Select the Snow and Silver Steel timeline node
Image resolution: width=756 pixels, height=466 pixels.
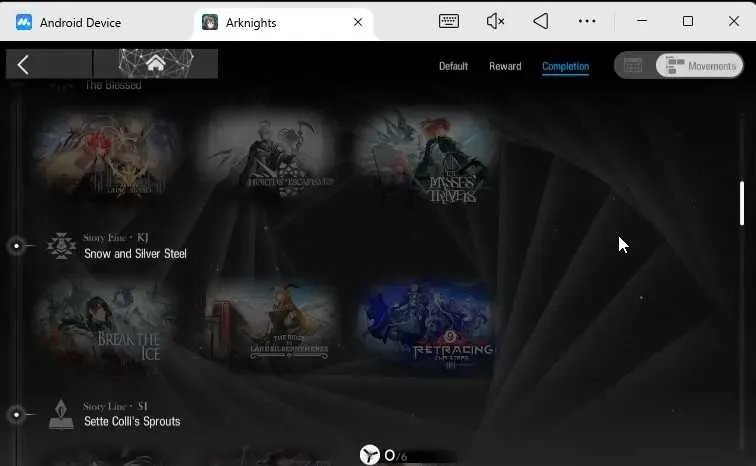16,246
